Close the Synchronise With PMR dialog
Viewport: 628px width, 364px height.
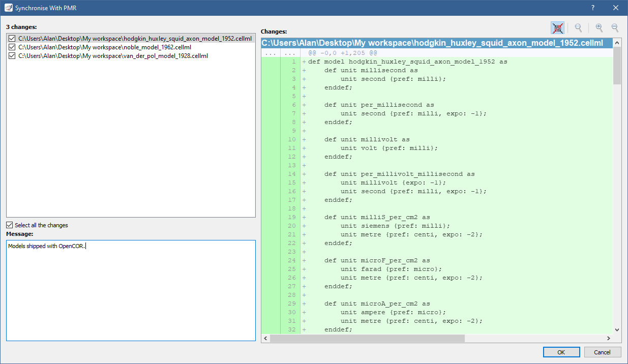pyautogui.click(x=616, y=8)
